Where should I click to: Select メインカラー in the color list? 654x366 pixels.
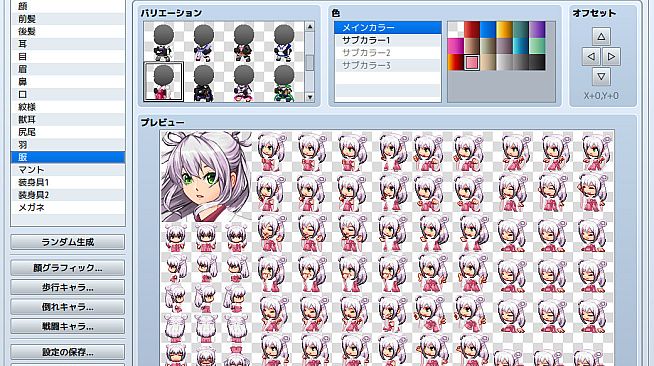pyautogui.click(x=387, y=28)
